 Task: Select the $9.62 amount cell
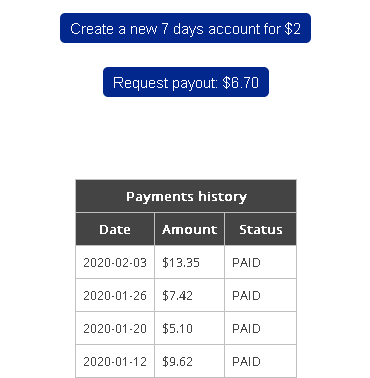click(x=189, y=361)
